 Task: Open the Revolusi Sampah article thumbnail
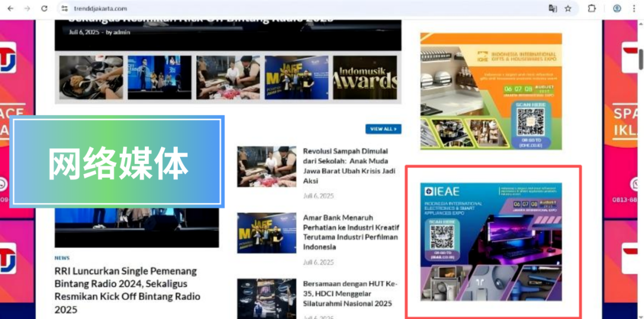pyautogui.click(x=267, y=167)
